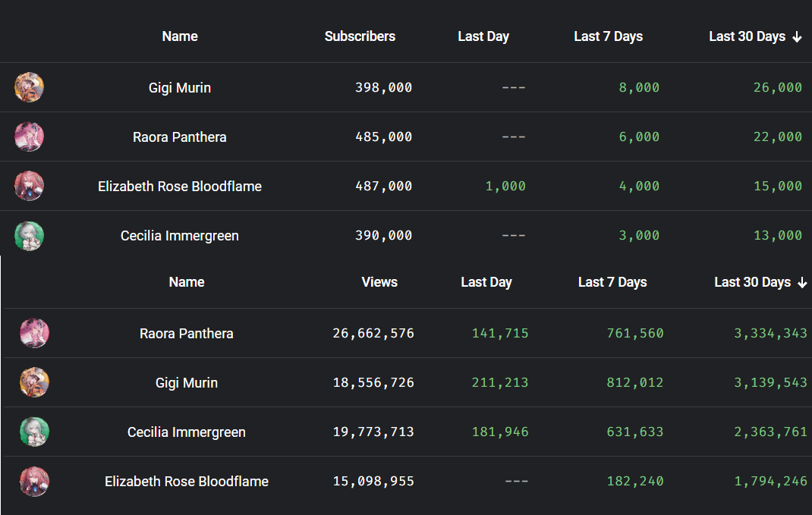Sort Subscribers table by Last 7 Days
This screenshot has width=812, height=515.
click(608, 36)
